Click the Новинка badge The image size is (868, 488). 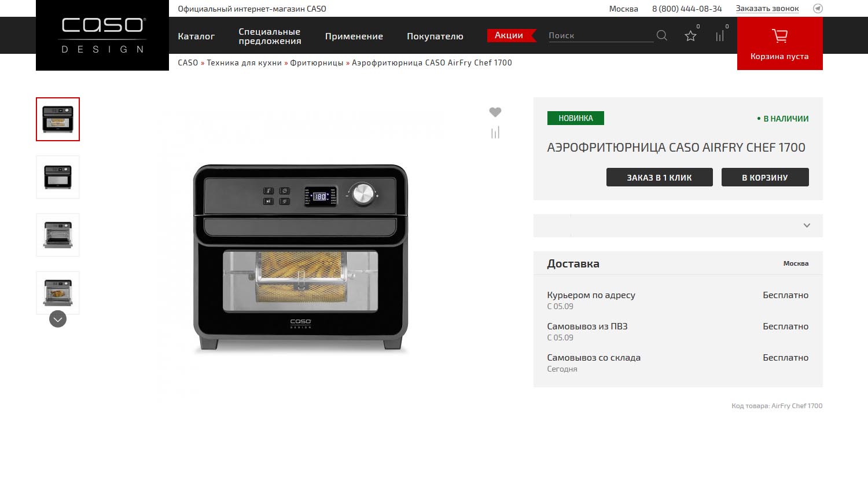click(576, 118)
